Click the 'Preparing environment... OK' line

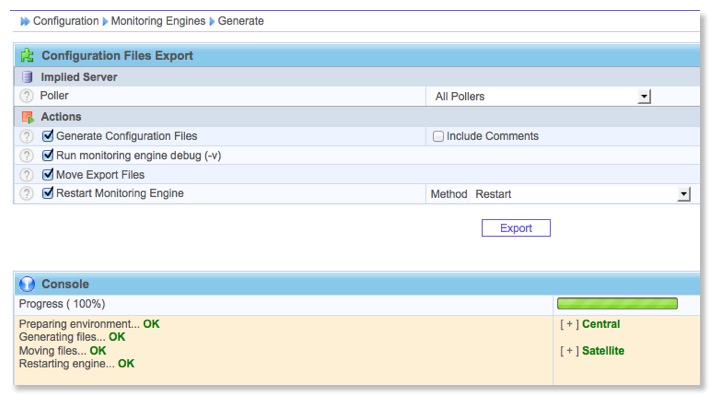[89, 324]
